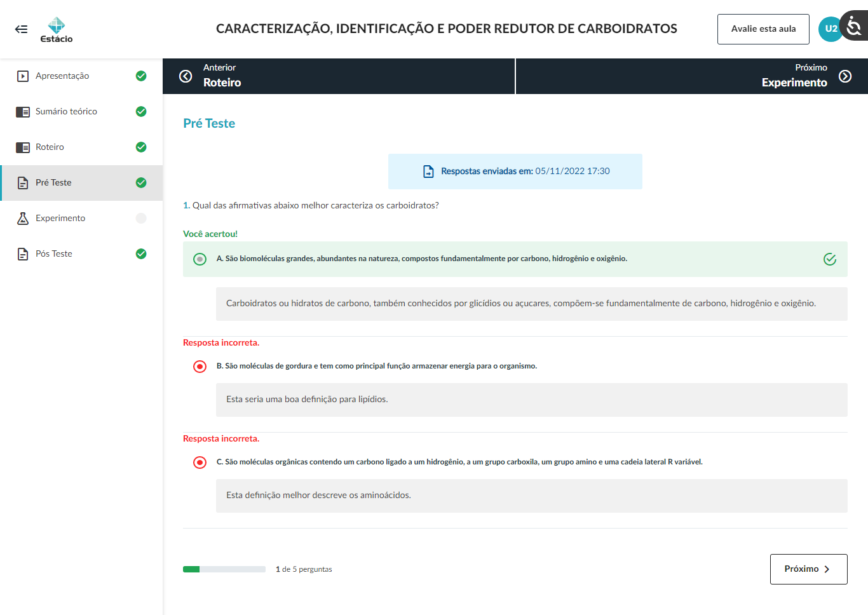
Task: Click the Pré Teste completion checkmark
Action: [x=141, y=183]
